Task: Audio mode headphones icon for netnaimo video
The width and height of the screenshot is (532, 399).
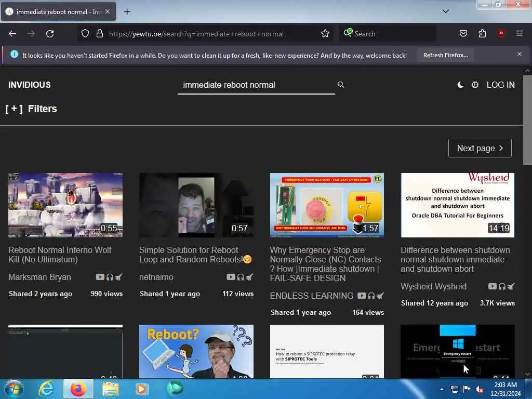Action: click(241, 277)
